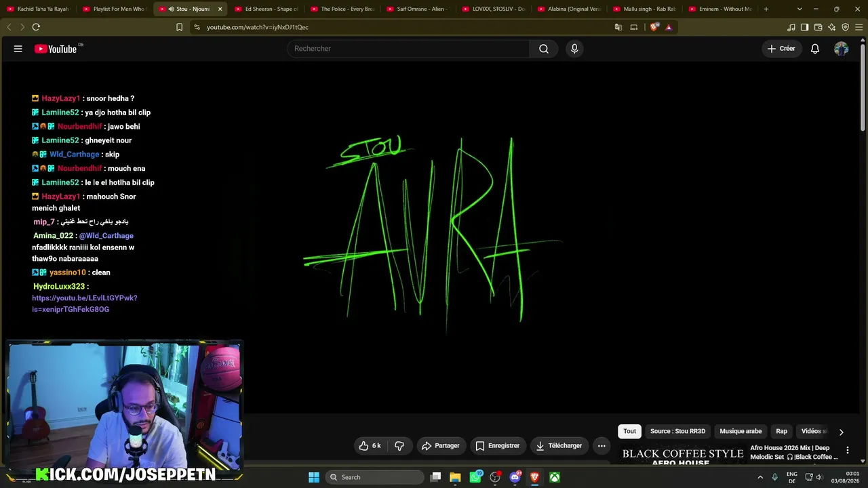The height and width of the screenshot is (488, 868).
Task: Open more actions ellipsis under the video
Action: pyautogui.click(x=601, y=446)
